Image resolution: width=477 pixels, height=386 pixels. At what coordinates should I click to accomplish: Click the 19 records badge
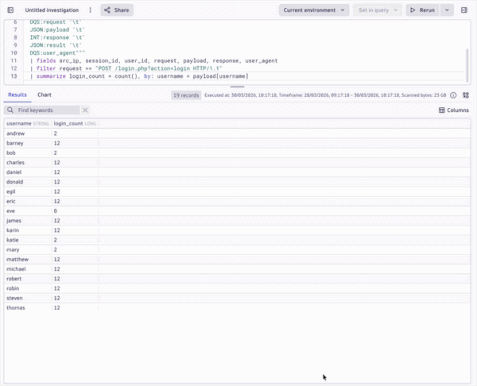tap(186, 95)
